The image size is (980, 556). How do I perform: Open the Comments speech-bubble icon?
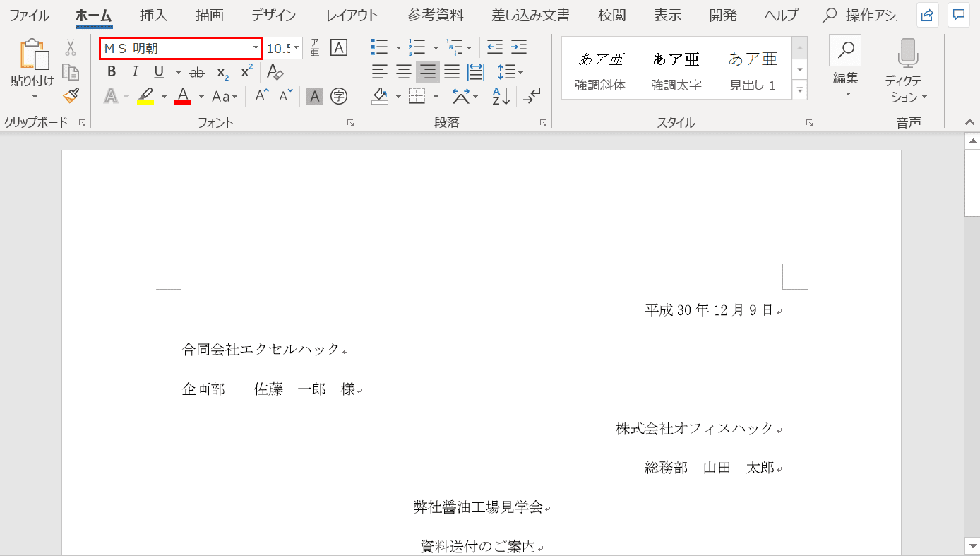tap(958, 15)
